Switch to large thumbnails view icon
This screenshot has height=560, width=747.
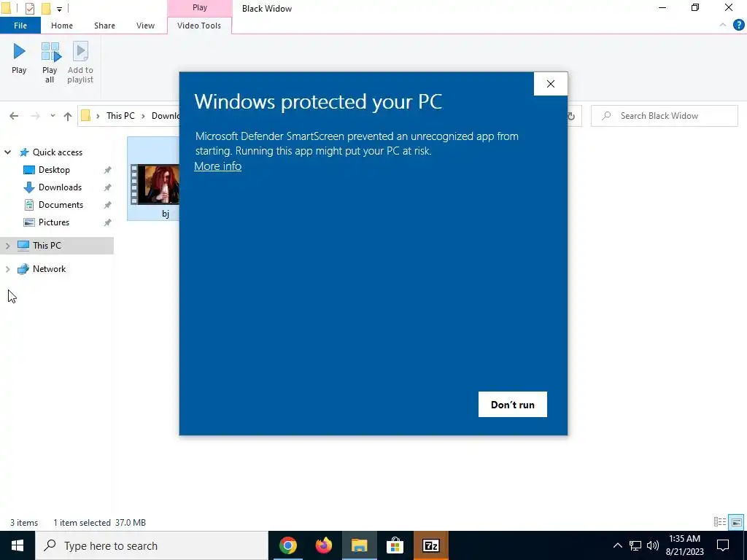737,522
